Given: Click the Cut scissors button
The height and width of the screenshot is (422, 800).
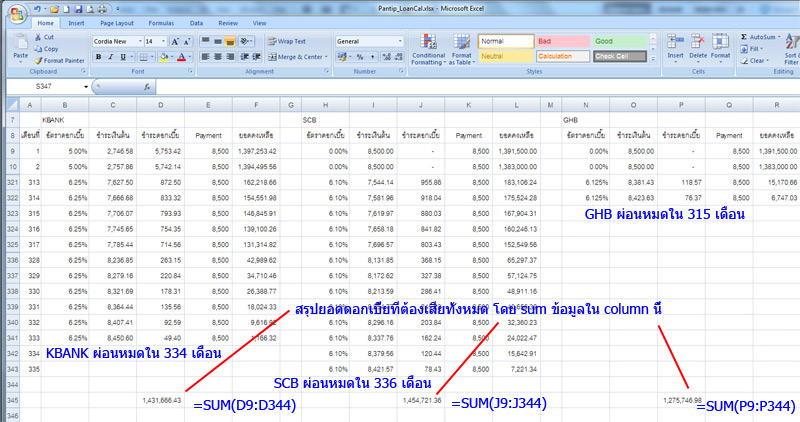Looking at the screenshot, I should (44, 37).
